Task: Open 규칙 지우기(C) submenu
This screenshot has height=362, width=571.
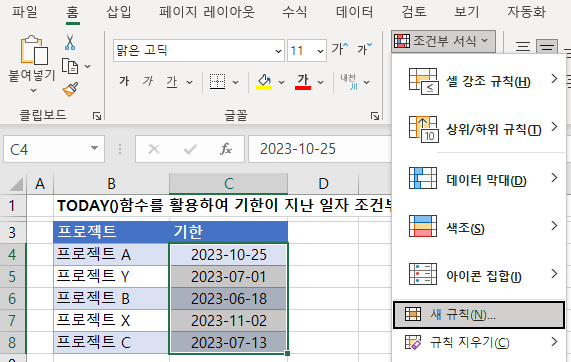Action: [479, 342]
